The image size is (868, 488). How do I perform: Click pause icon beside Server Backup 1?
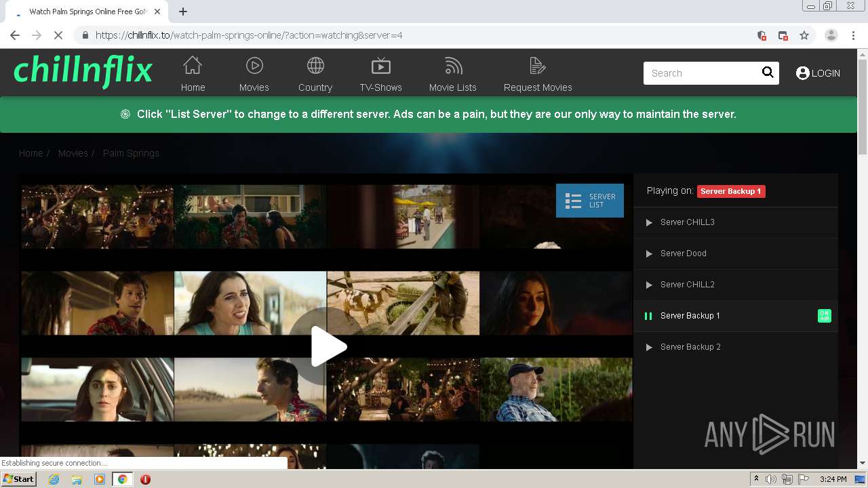coord(648,316)
